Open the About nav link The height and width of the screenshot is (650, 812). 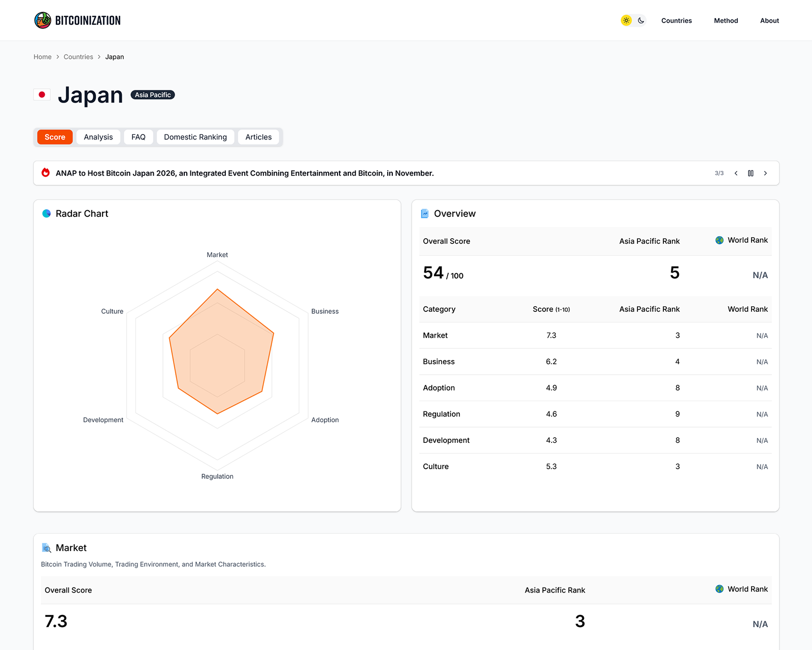click(x=769, y=21)
